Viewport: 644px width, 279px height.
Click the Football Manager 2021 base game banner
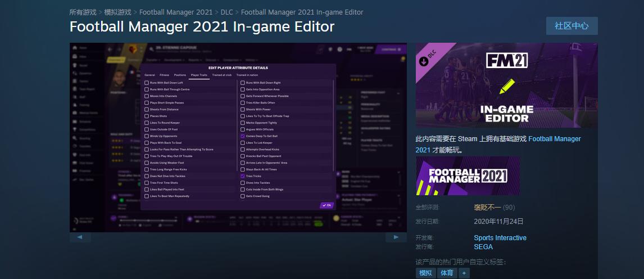468,176
